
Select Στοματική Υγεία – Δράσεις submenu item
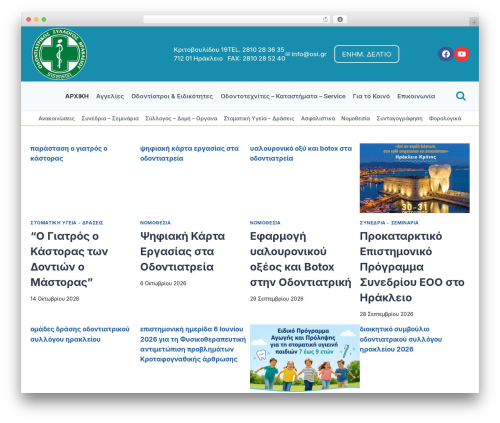coord(259,118)
